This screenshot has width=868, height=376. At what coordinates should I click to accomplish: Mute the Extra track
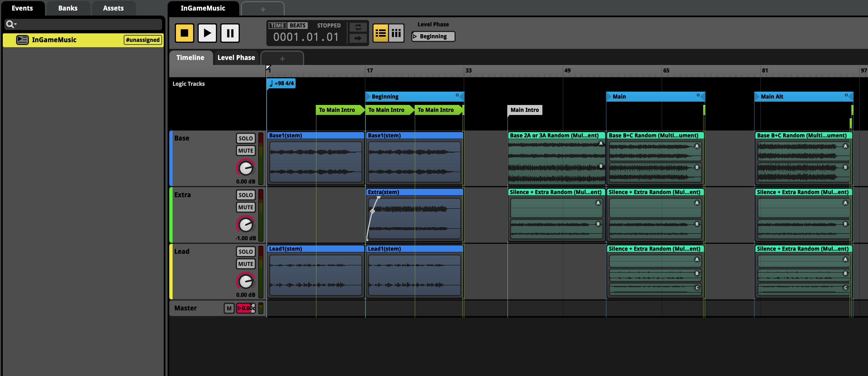point(246,207)
